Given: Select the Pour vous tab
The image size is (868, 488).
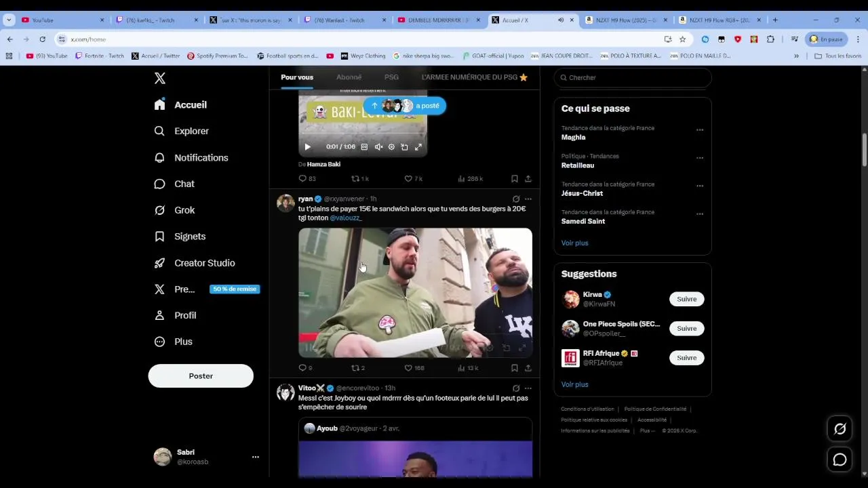Looking at the screenshot, I should pyautogui.click(x=297, y=77).
